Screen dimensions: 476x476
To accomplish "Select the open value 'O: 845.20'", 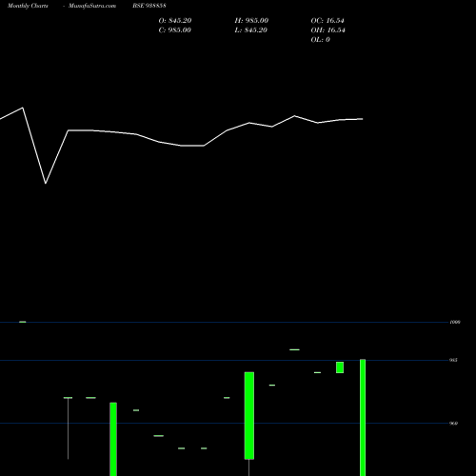I will [175, 21].
